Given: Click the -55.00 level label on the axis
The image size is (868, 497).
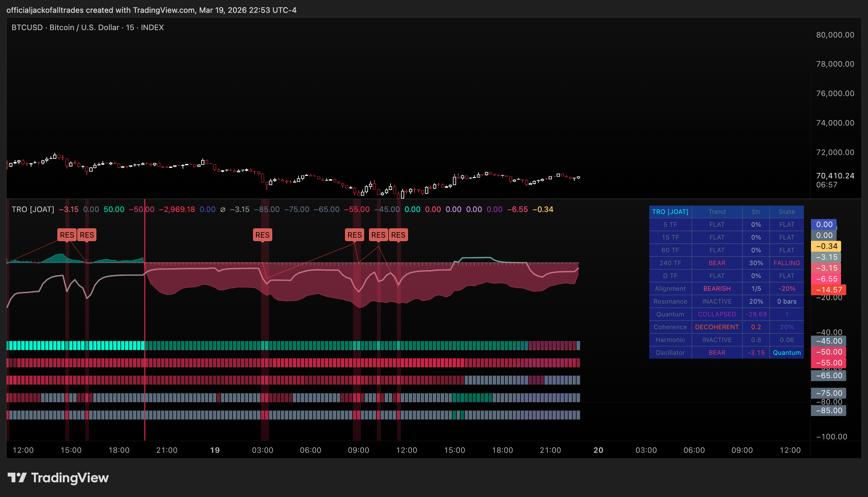Looking at the screenshot, I should point(828,363).
